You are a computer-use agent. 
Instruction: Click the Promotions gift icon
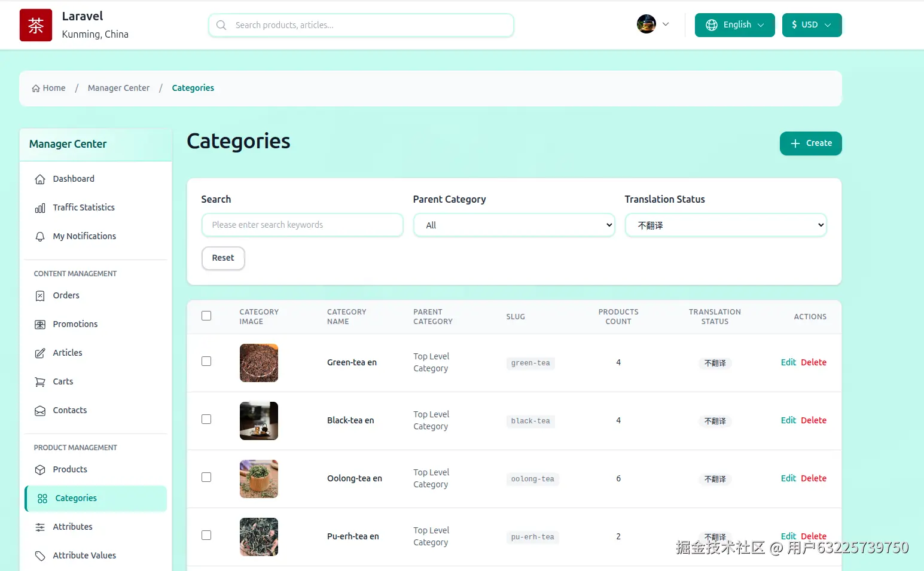click(40, 325)
